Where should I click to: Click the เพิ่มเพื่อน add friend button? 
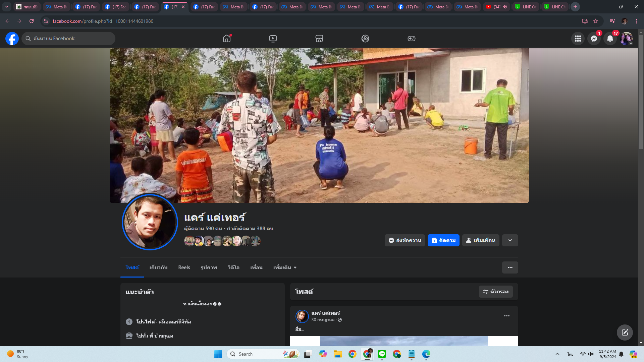pos(481,240)
